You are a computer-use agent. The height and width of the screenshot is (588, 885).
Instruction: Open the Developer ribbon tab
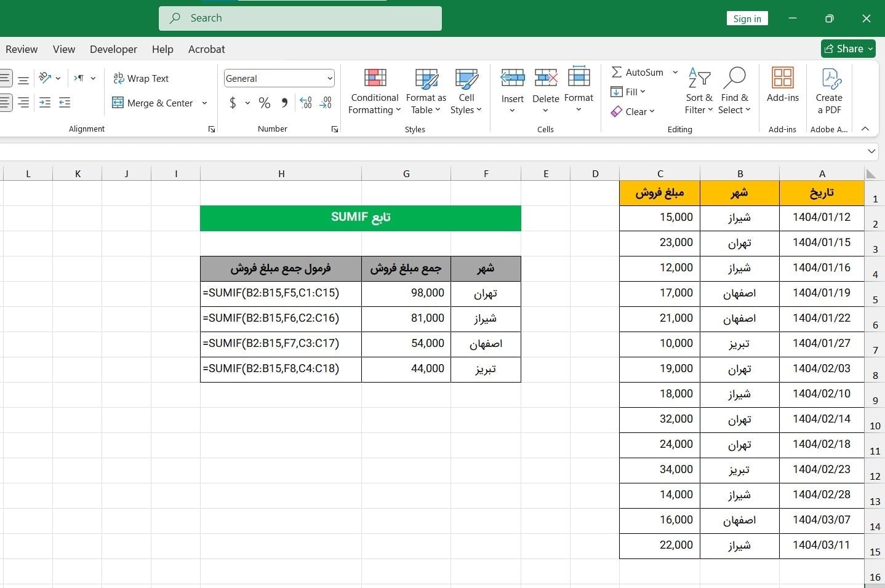point(113,49)
